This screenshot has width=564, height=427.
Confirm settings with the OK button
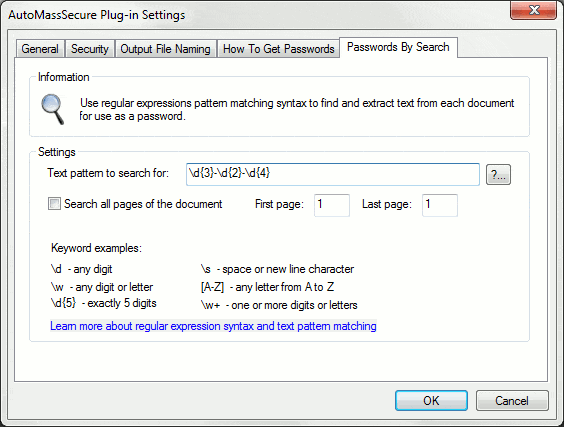point(431,400)
